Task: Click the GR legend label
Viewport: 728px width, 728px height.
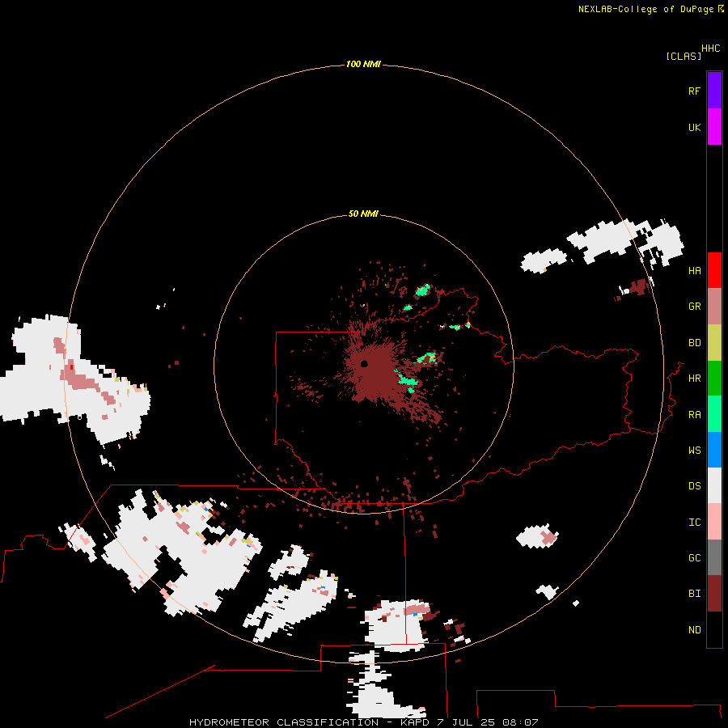Action: pos(695,307)
